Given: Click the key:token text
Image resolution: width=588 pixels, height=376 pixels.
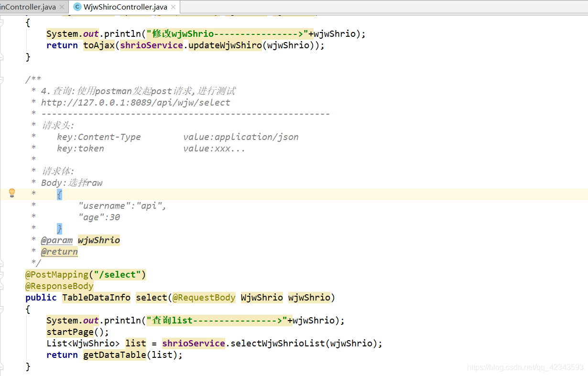Looking at the screenshot, I should (80, 149).
